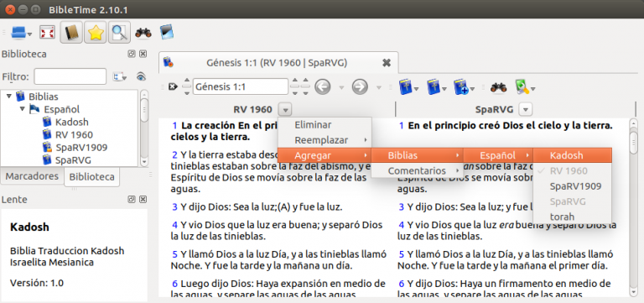
Task: Toggle the Bookmarks star button
Action: pos(96,33)
